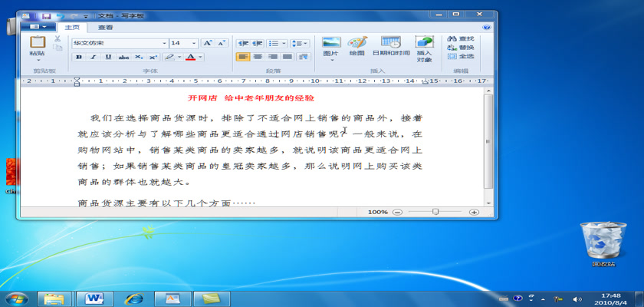Toggle bold formatting with B button
The image size is (644, 307).
coord(79,57)
